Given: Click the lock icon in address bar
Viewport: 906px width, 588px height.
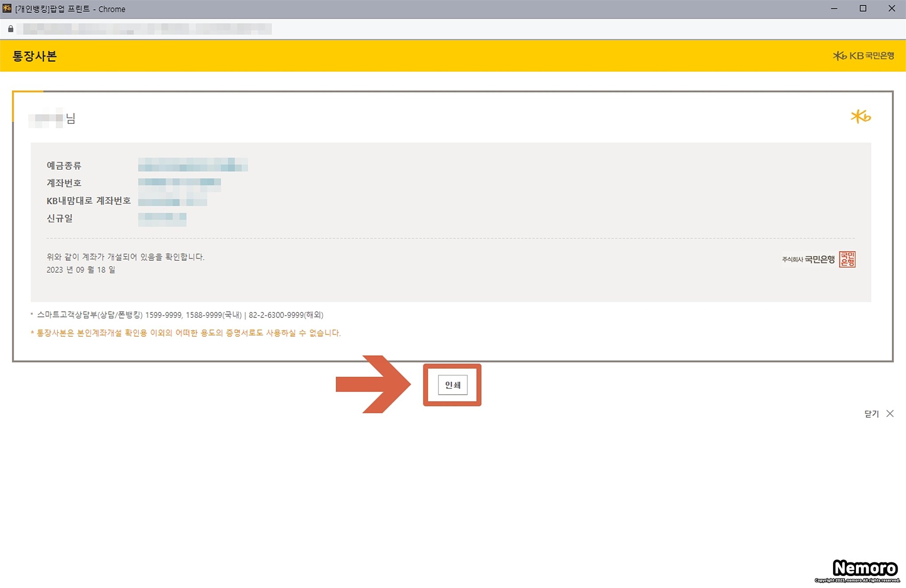Looking at the screenshot, I should pyautogui.click(x=11, y=29).
